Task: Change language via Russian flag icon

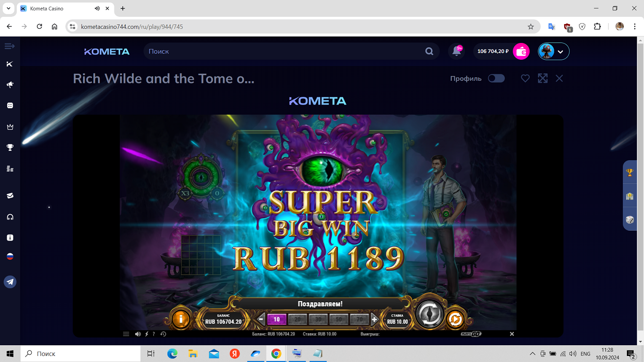Action: pyautogui.click(x=10, y=256)
